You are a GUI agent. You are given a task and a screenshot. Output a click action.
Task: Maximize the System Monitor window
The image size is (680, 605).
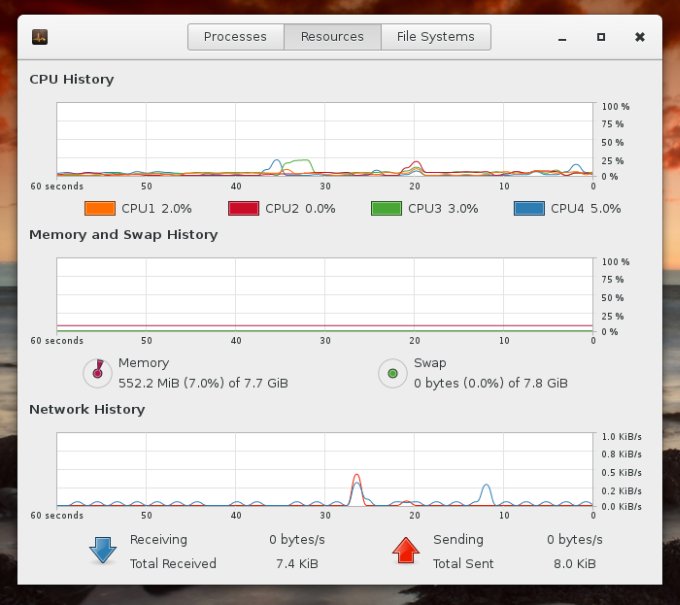click(x=601, y=37)
